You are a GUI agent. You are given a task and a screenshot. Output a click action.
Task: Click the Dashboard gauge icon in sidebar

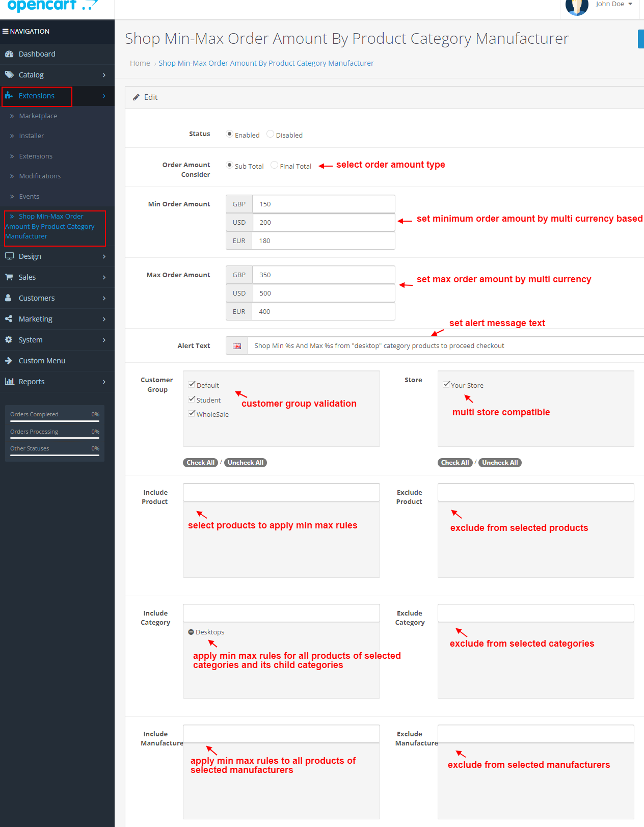[9, 54]
